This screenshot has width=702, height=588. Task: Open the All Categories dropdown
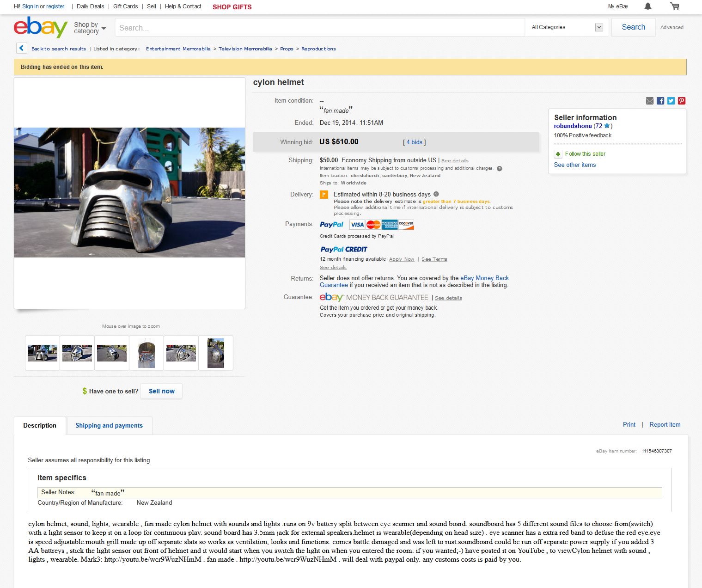(567, 27)
